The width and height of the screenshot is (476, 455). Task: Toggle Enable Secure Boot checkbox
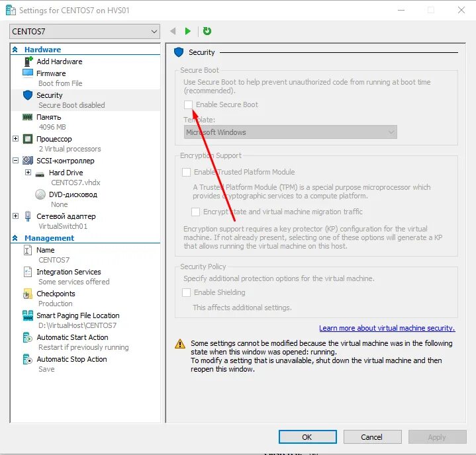click(x=188, y=104)
